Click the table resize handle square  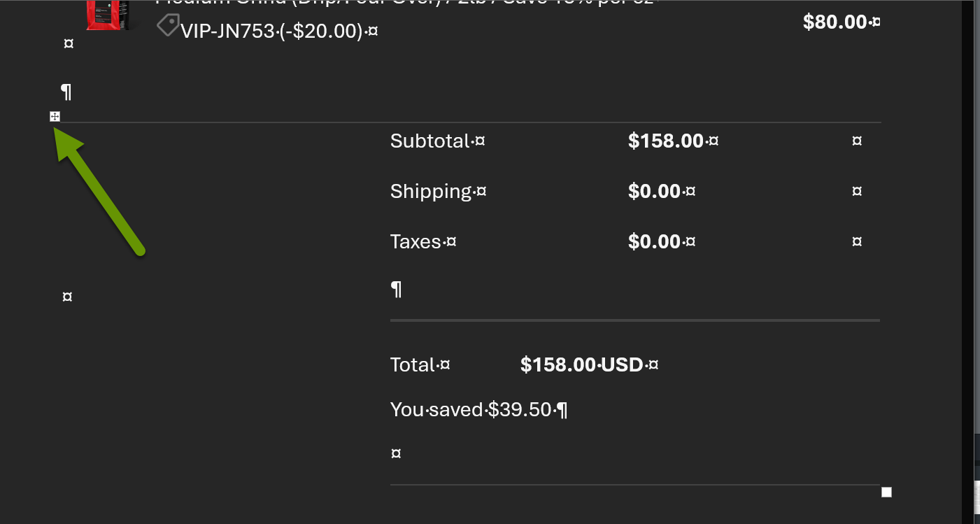(886, 493)
